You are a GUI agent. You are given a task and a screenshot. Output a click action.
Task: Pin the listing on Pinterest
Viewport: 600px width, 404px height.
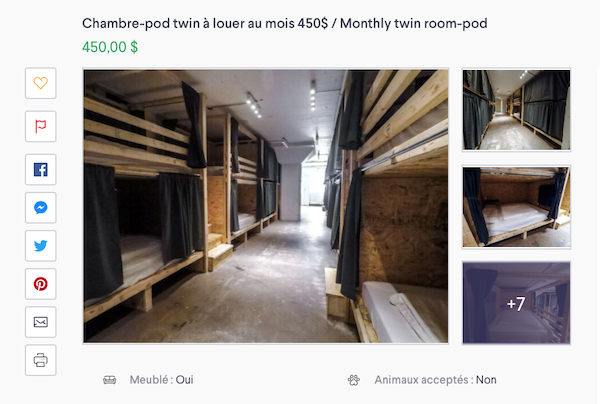[x=41, y=284]
